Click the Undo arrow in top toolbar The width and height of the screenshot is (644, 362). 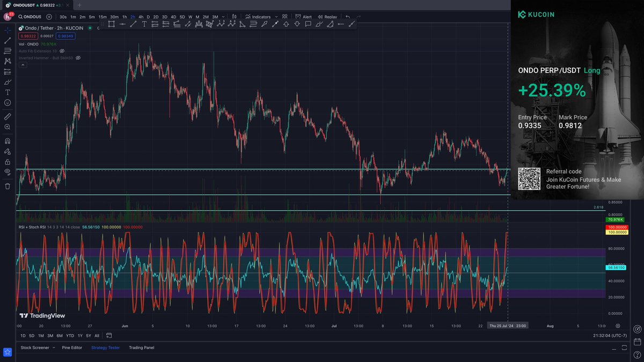(348, 17)
